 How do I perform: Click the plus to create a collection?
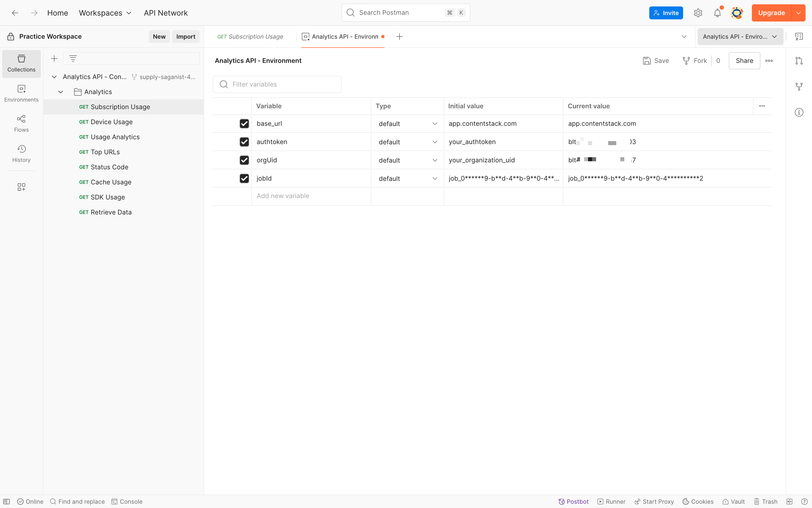pyautogui.click(x=54, y=59)
